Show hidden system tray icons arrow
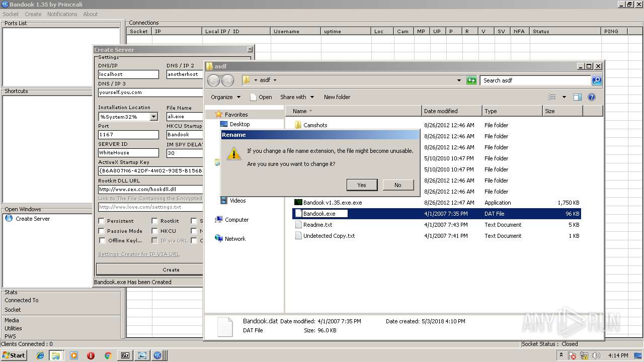644x362 pixels. coord(561,355)
